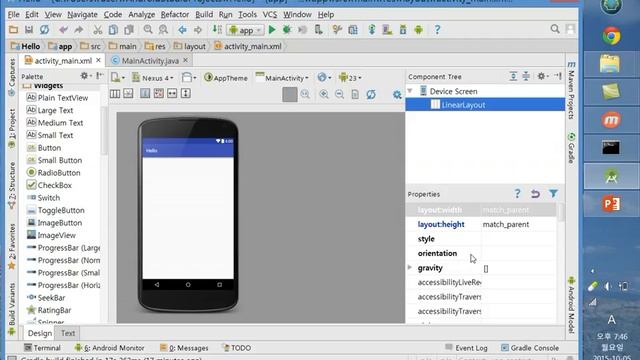Image resolution: width=640 pixels, height=360 pixels.
Task: Collapse the Device Screen tree node
Action: pyautogui.click(x=410, y=91)
